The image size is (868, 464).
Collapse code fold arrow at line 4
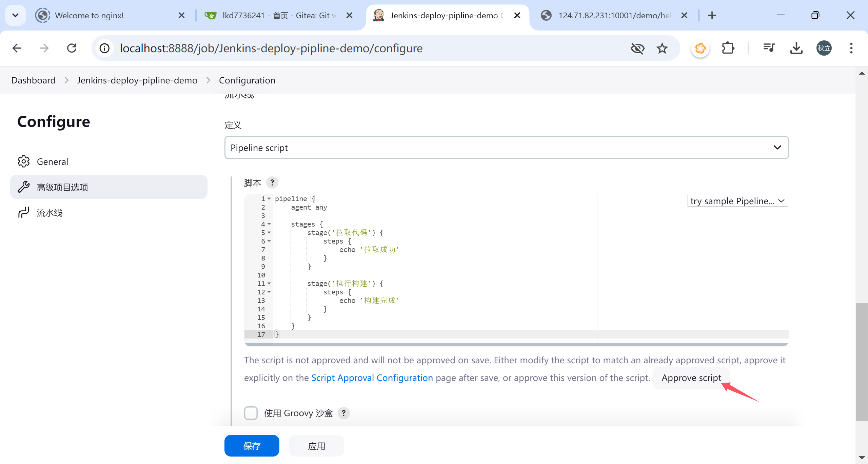269,224
